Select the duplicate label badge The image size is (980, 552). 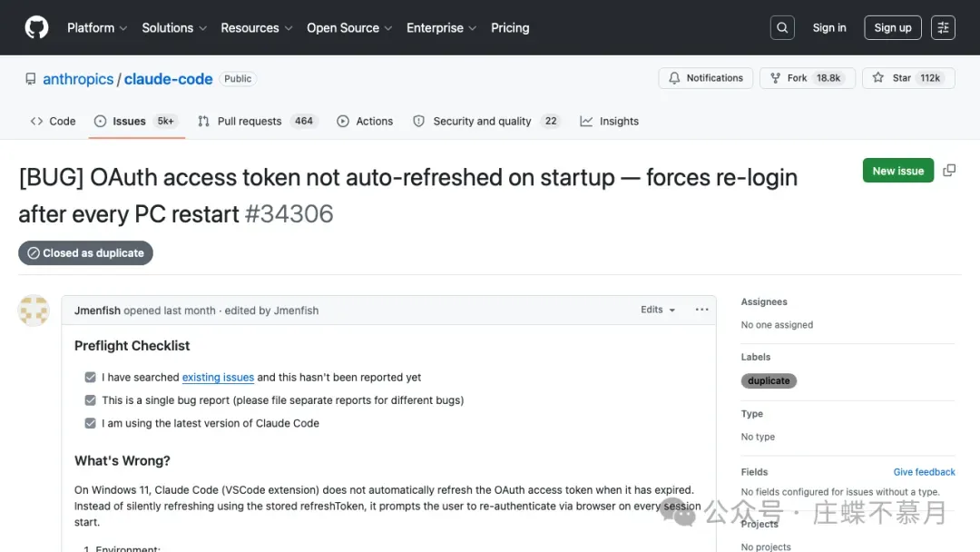tap(769, 380)
